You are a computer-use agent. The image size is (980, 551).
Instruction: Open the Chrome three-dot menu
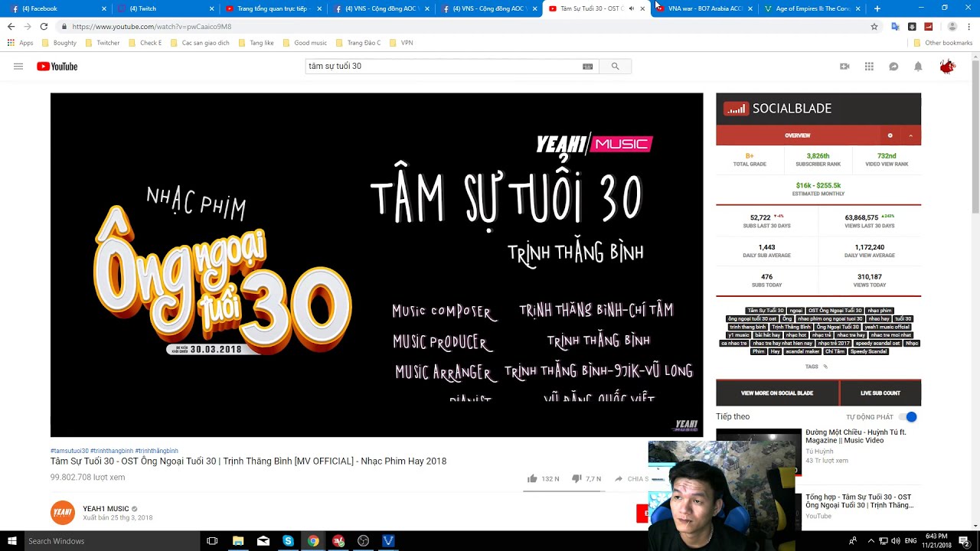coord(970,26)
